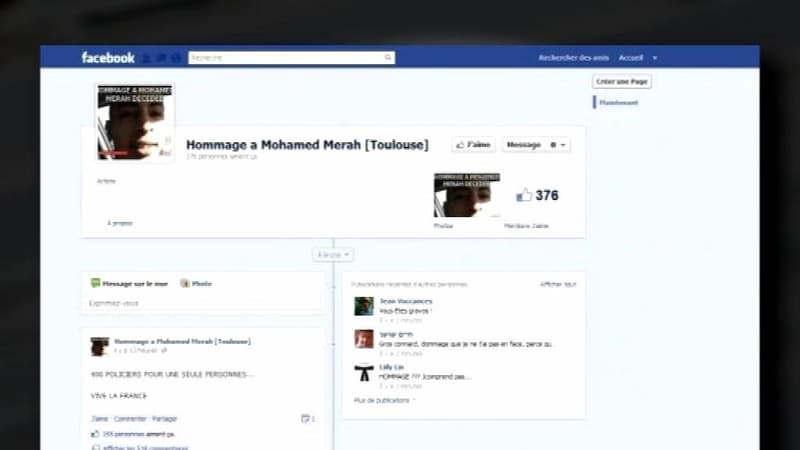Click the small thumbs-up icon under post

point(95,434)
